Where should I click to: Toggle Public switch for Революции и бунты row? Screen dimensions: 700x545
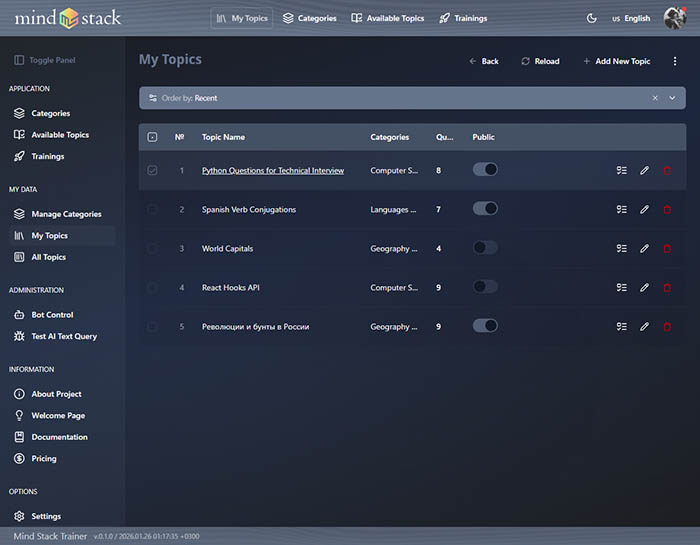[x=485, y=326]
